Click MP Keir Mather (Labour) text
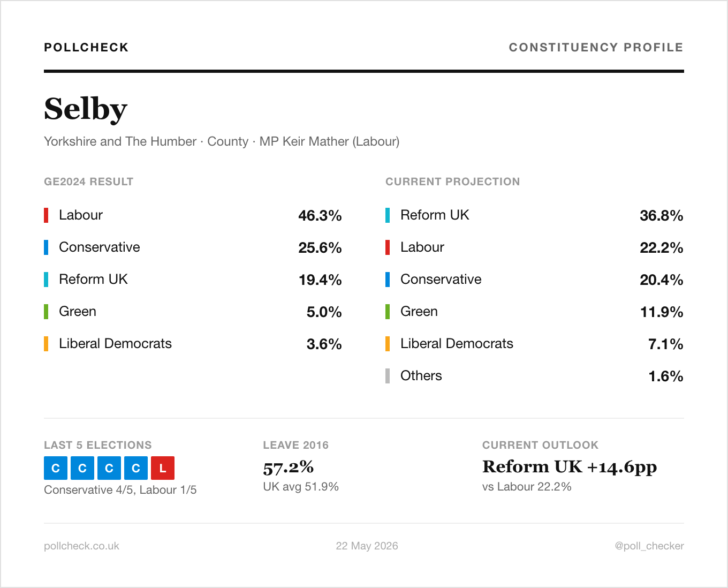This screenshot has height=588, width=728. click(x=330, y=141)
